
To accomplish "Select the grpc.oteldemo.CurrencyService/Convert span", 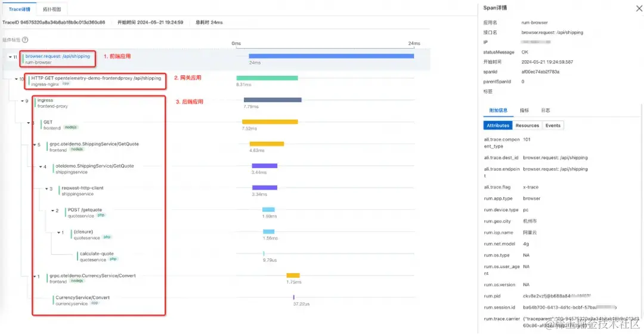I will 92,276.
